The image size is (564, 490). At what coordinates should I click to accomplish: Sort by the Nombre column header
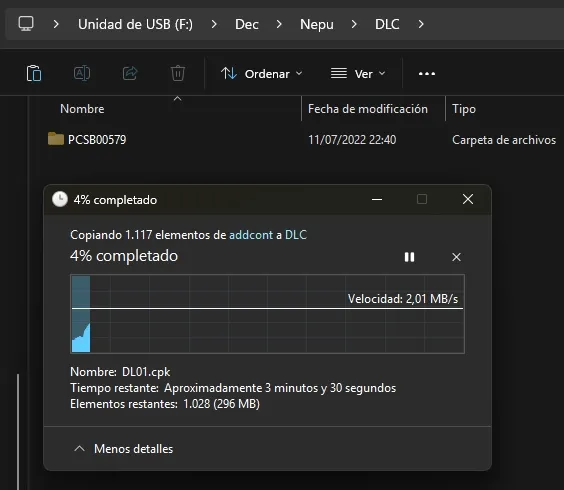pos(82,109)
